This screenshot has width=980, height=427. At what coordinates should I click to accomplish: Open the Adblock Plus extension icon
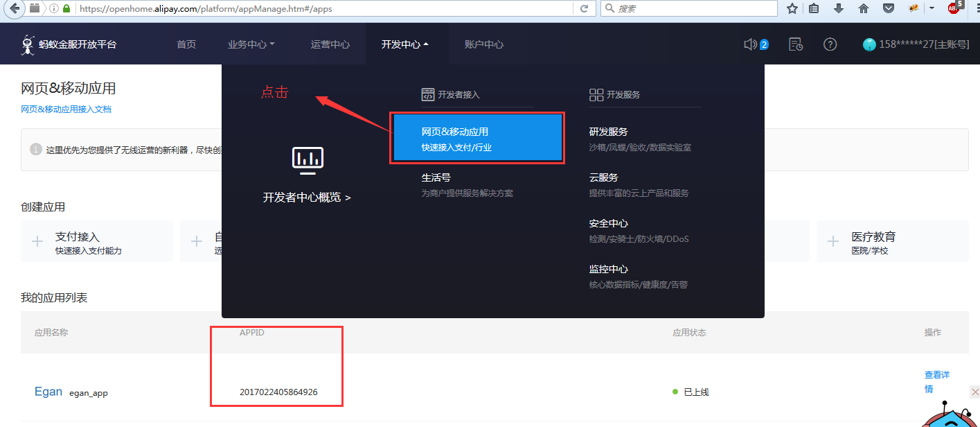coord(954,8)
